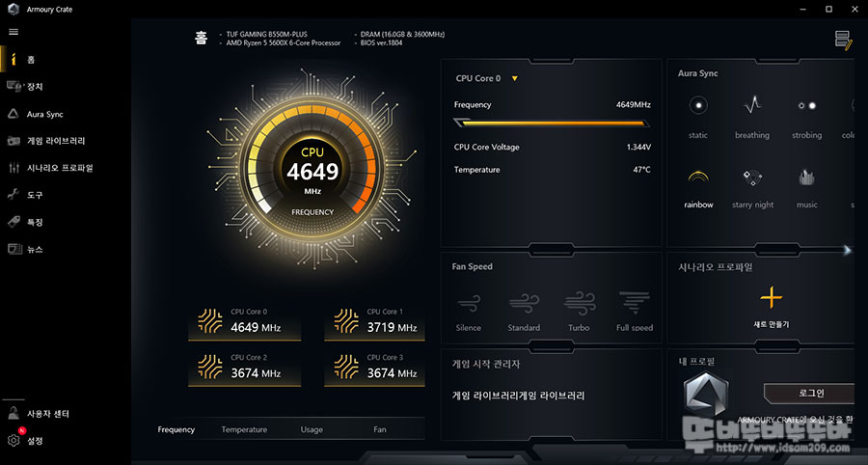Switch to the Usage tab
Screen dimensions: 868x465
[x=312, y=429]
